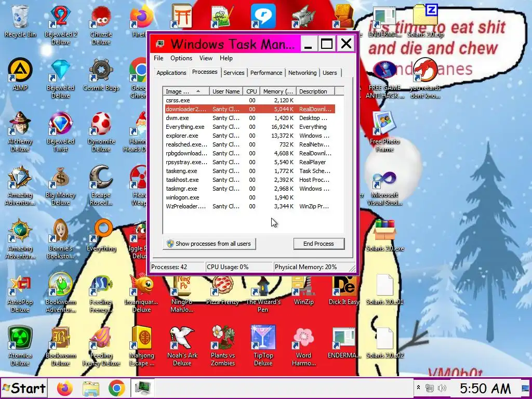This screenshot has width=532, height=399.
Task: Open the Options menu in Task Manager
Action: [x=181, y=58]
